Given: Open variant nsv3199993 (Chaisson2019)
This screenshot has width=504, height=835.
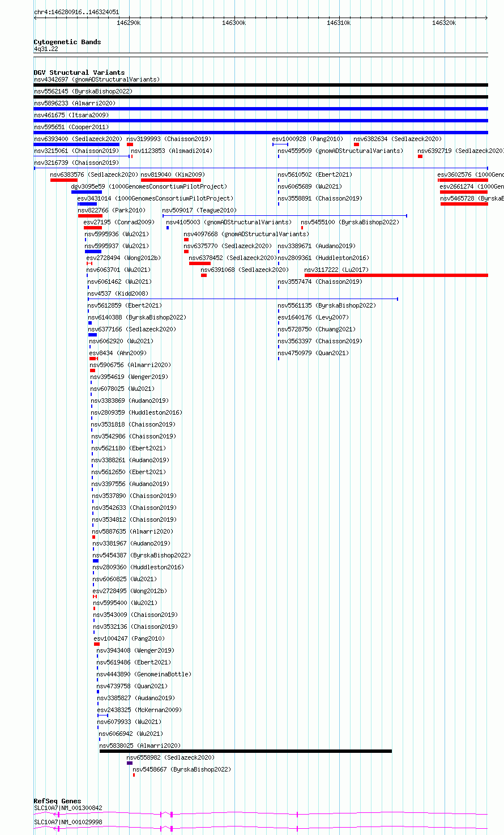Looking at the screenshot, I should click(x=169, y=139).
